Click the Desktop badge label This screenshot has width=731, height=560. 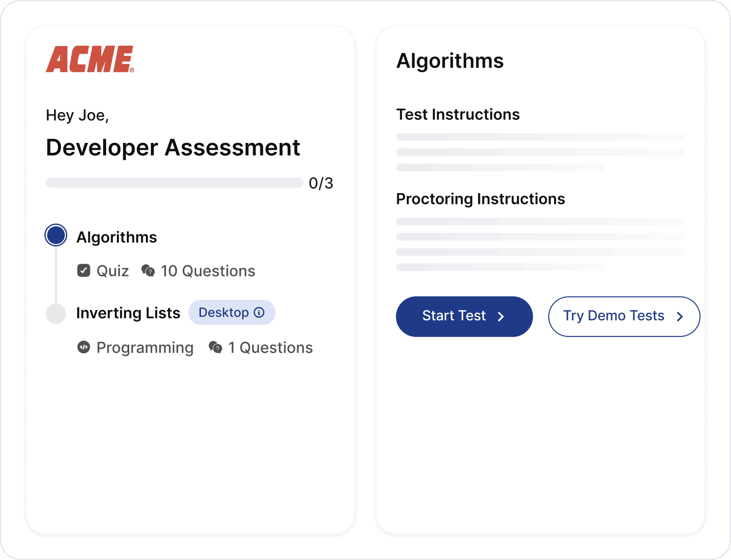224,312
